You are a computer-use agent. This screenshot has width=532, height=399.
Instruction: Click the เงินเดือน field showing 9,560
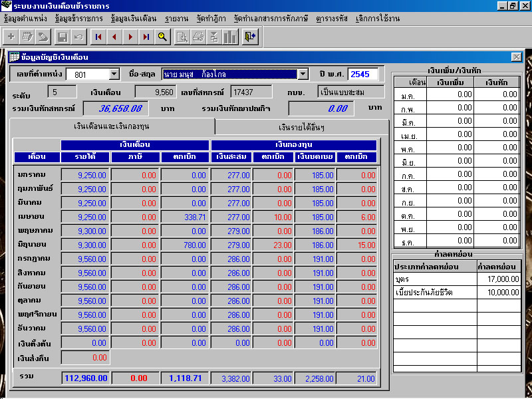(156, 92)
